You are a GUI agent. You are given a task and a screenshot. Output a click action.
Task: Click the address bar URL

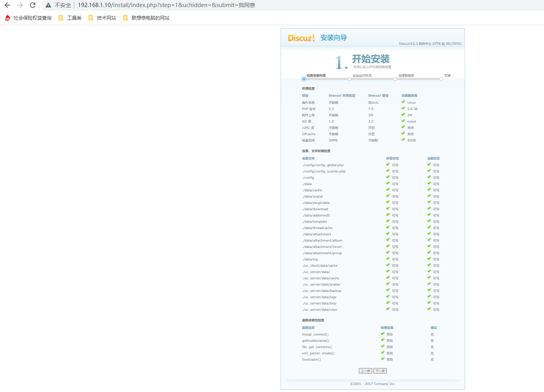tap(166, 5)
